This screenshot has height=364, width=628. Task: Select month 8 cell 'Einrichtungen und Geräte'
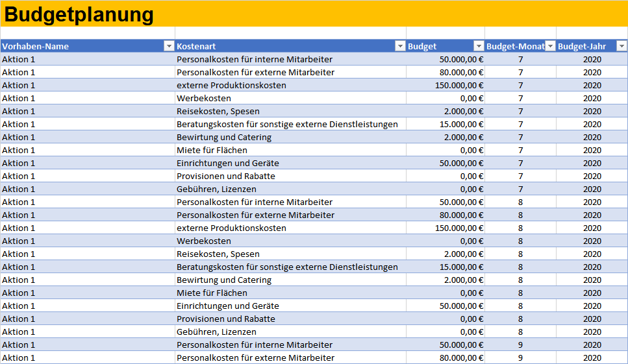coord(290,306)
